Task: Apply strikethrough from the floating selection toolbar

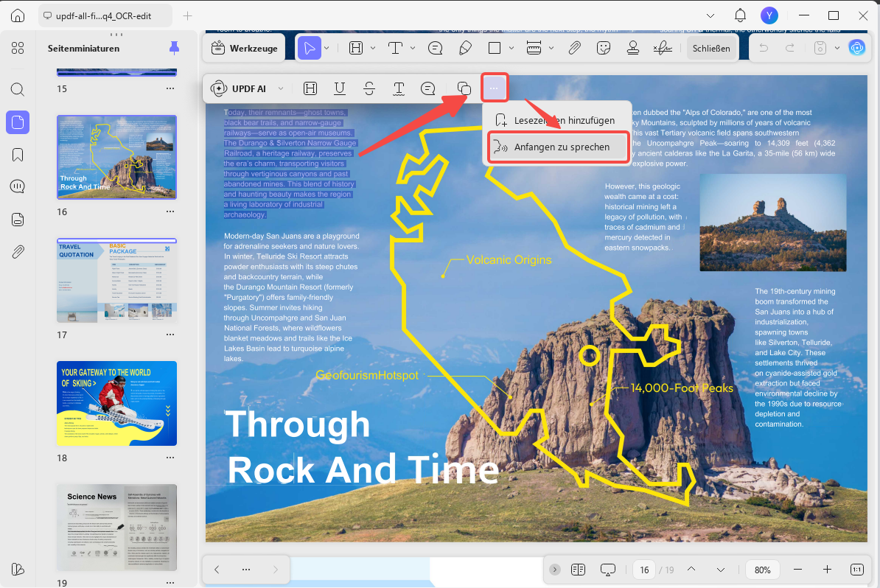Action: pyautogui.click(x=369, y=88)
